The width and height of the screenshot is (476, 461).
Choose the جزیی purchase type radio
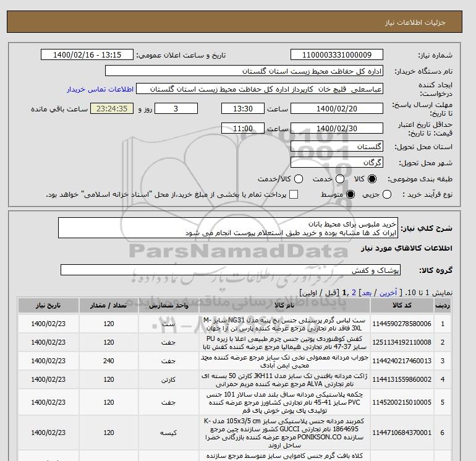coord(387,194)
